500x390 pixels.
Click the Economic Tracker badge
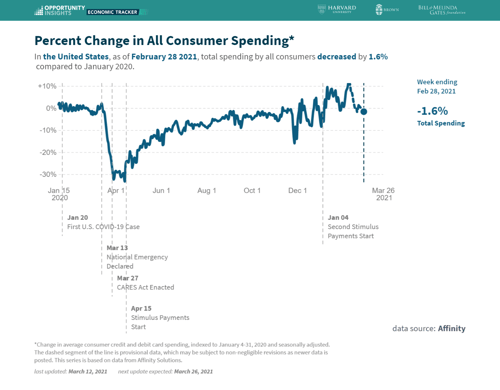[113, 12]
